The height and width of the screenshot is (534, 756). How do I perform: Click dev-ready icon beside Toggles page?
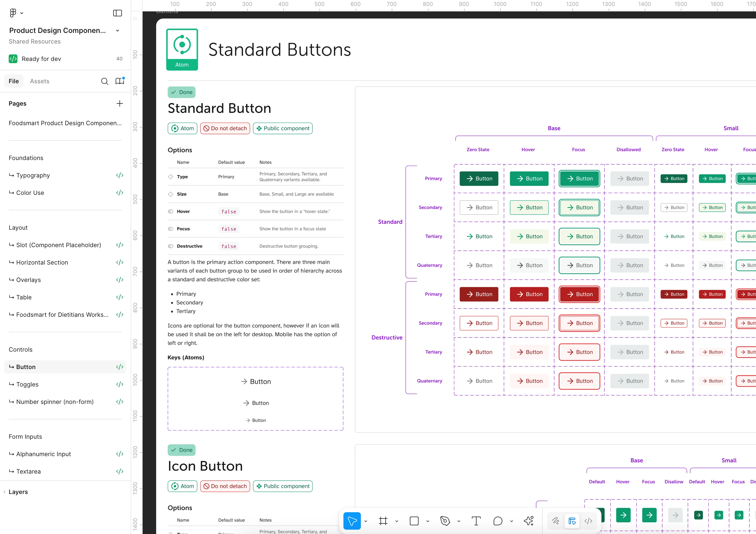tap(119, 385)
